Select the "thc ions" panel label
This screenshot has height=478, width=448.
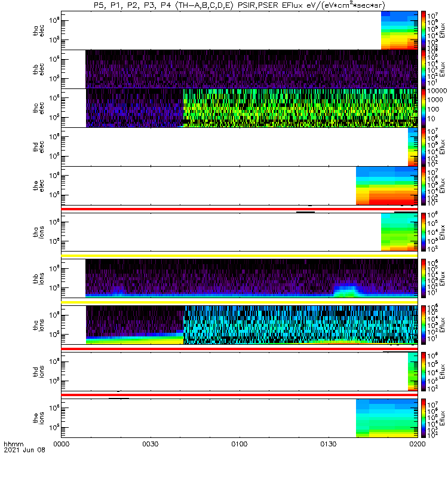pyautogui.click(x=38, y=325)
